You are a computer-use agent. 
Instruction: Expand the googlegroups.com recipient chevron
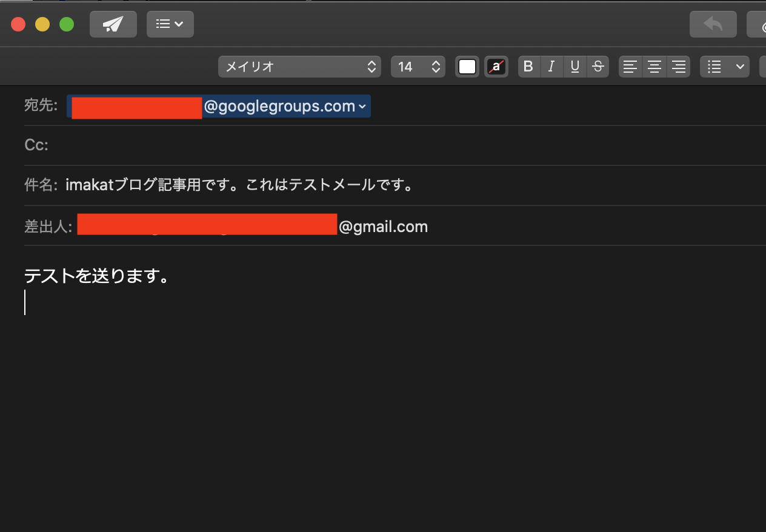pyautogui.click(x=362, y=107)
